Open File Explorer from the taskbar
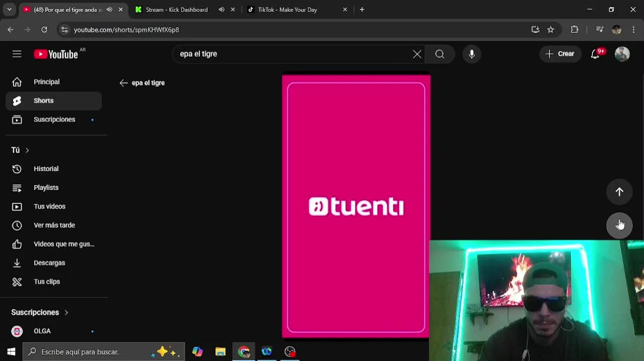 [x=220, y=352]
